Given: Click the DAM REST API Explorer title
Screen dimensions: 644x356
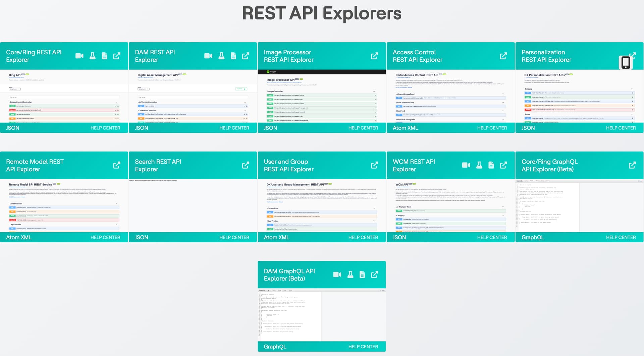Looking at the screenshot, I should click(155, 56).
